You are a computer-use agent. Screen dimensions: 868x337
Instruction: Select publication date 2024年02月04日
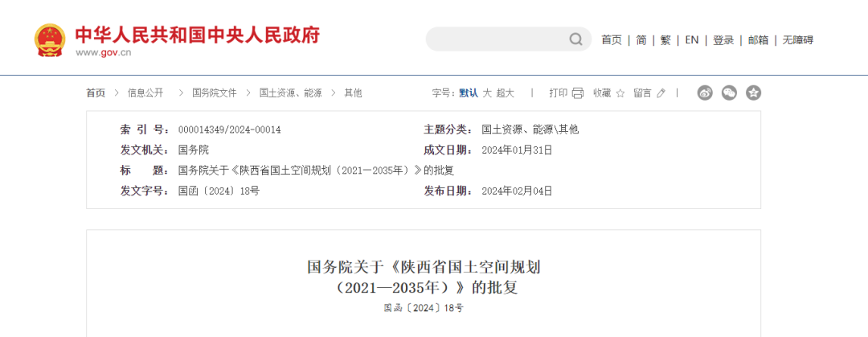click(x=517, y=191)
